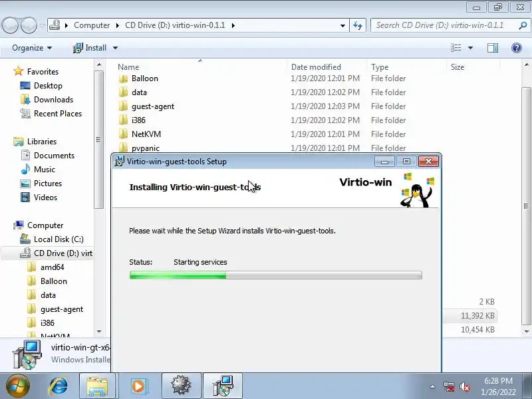Select the NetKVM folder in file list

[x=146, y=134]
